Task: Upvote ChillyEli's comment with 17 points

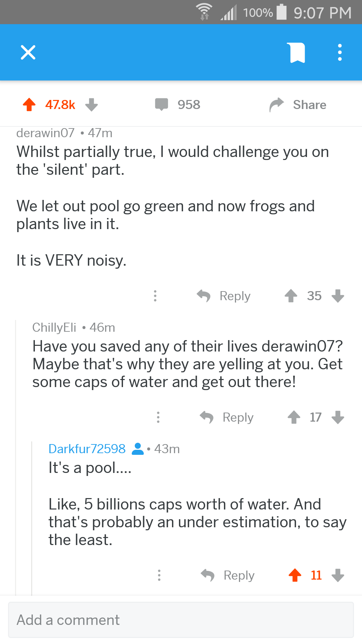Action: coord(294,417)
